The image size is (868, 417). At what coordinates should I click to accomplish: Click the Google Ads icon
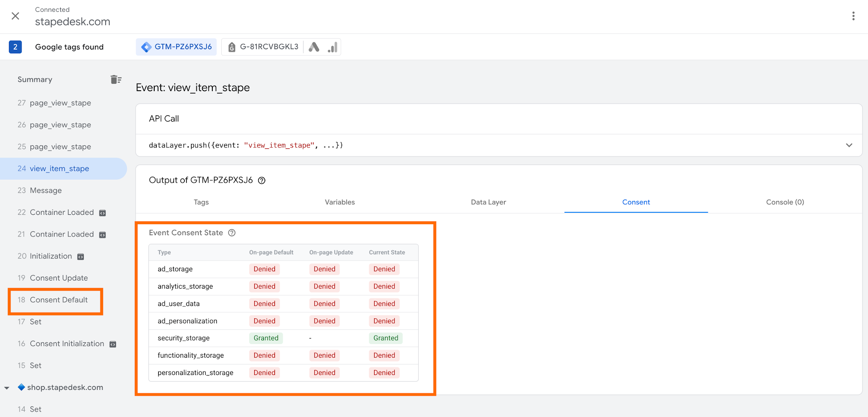point(314,47)
